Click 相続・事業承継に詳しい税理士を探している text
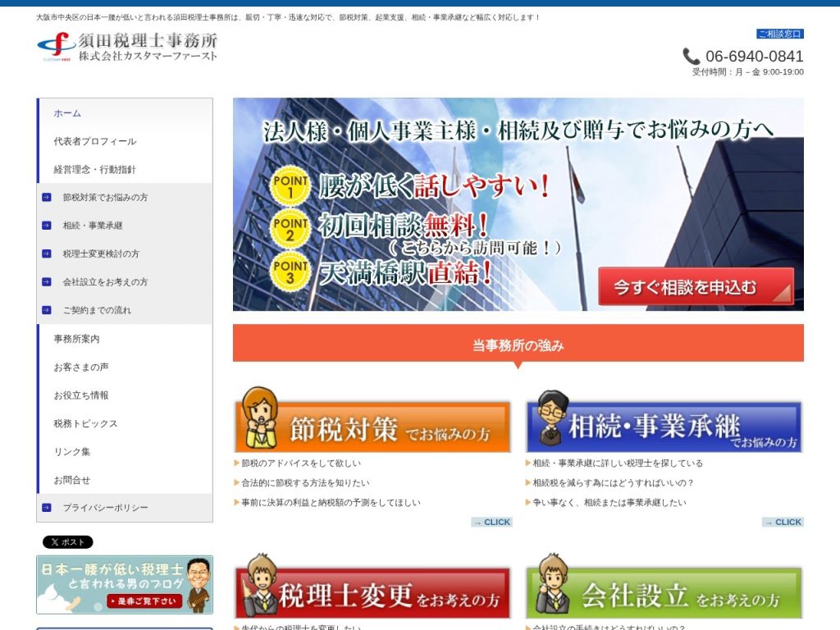The width and height of the screenshot is (840, 630). pyautogui.click(x=618, y=463)
